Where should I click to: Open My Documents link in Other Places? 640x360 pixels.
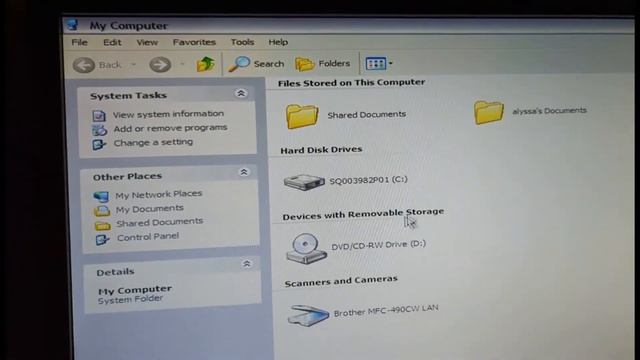tap(149, 209)
